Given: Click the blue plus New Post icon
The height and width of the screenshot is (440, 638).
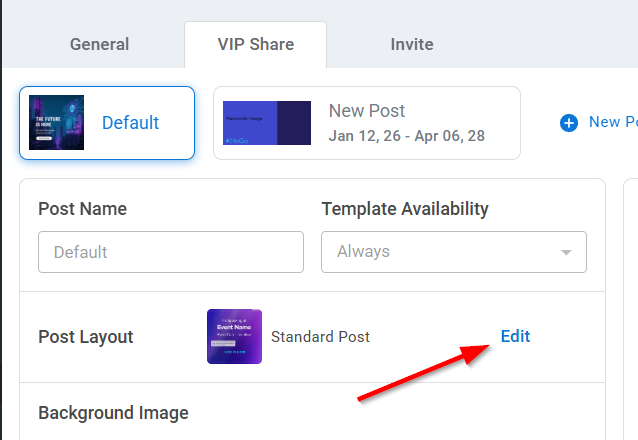Looking at the screenshot, I should (x=569, y=123).
